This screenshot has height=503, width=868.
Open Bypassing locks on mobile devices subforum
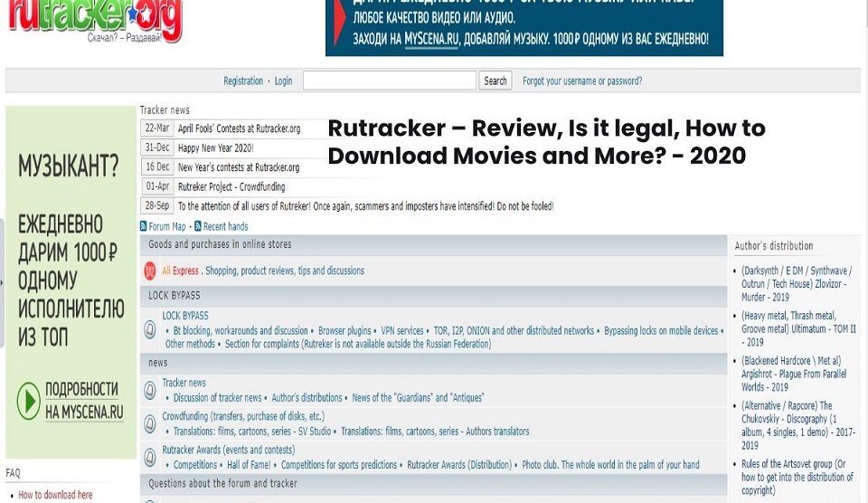(661, 331)
